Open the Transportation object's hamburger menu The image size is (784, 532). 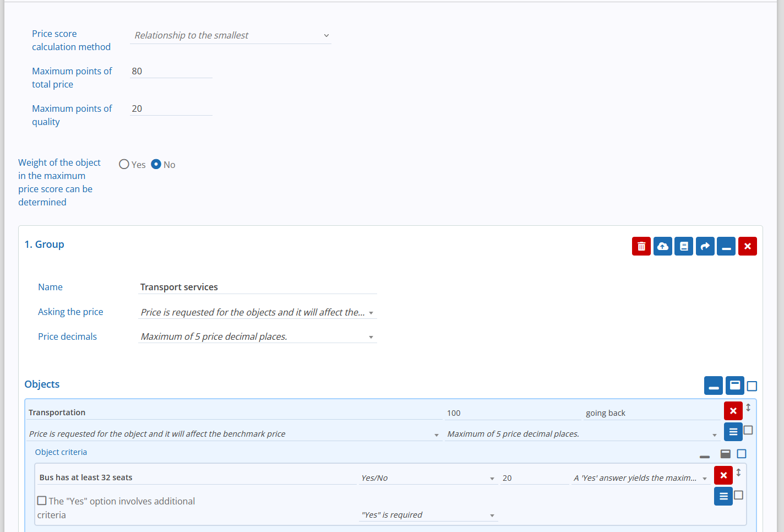point(733,432)
